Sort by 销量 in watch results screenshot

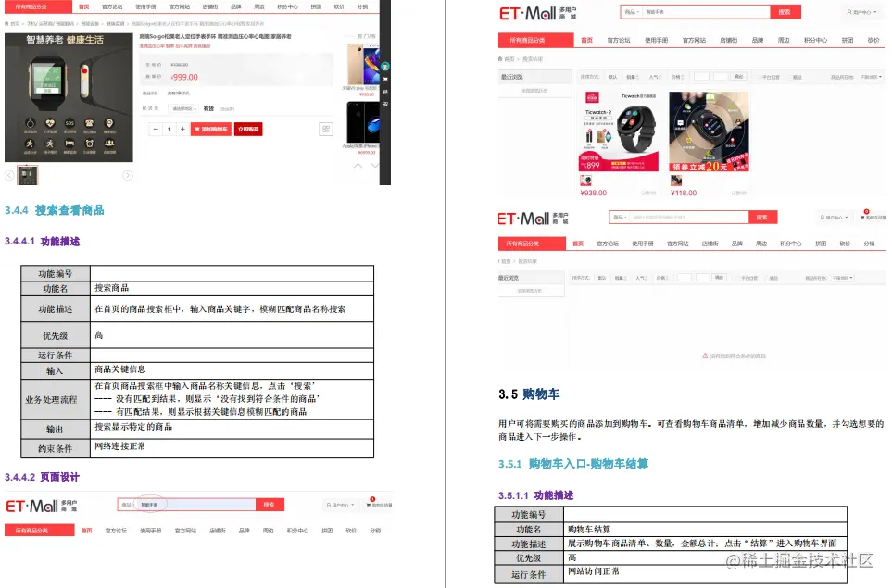click(633, 77)
